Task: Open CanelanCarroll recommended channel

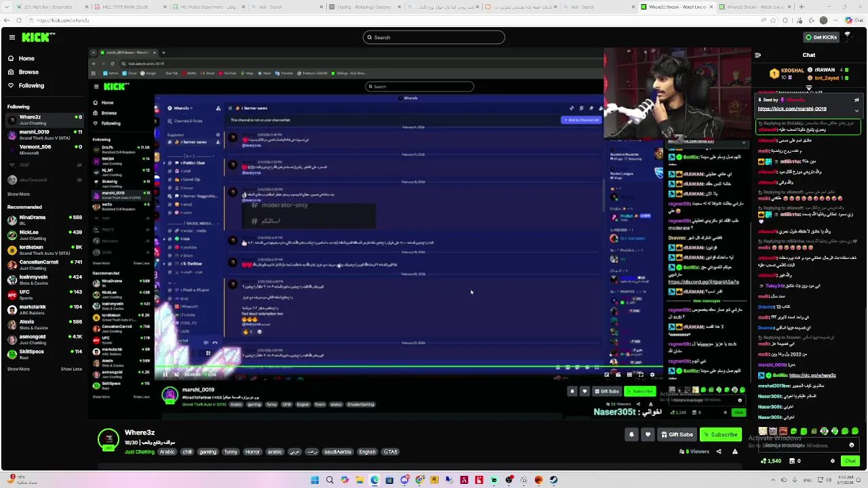Action: [44, 265]
